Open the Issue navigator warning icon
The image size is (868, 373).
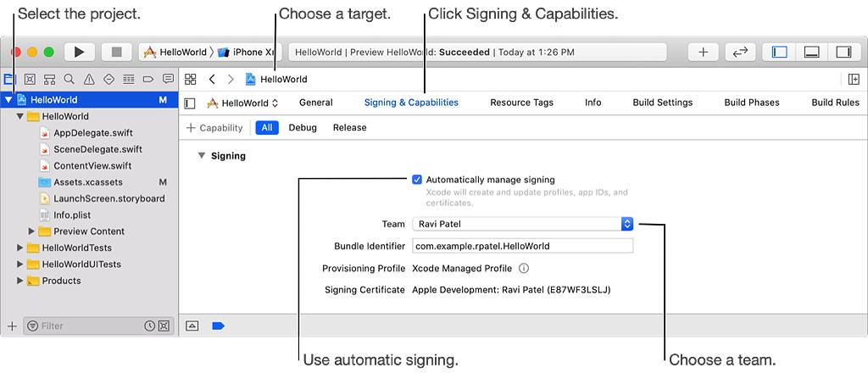(89, 79)
